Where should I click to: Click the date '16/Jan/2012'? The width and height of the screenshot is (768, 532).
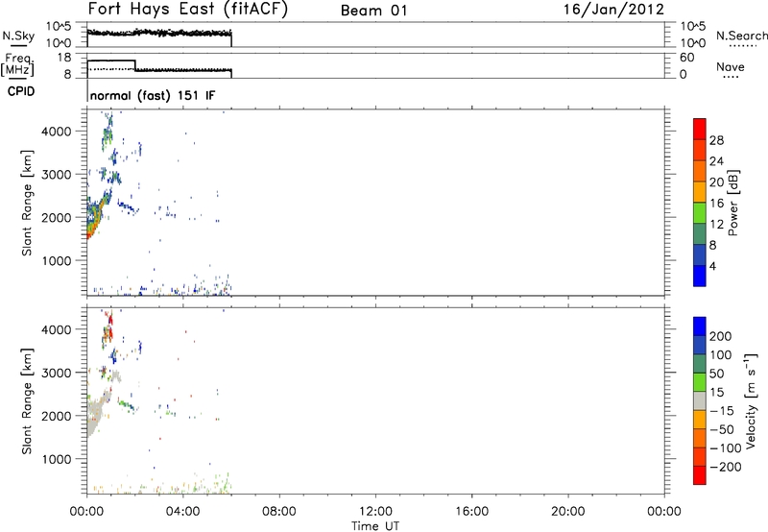[613, 10]
